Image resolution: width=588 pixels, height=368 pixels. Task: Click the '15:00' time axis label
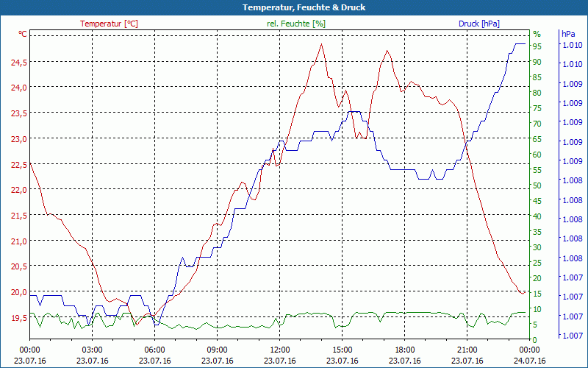(x=342, y=350)
